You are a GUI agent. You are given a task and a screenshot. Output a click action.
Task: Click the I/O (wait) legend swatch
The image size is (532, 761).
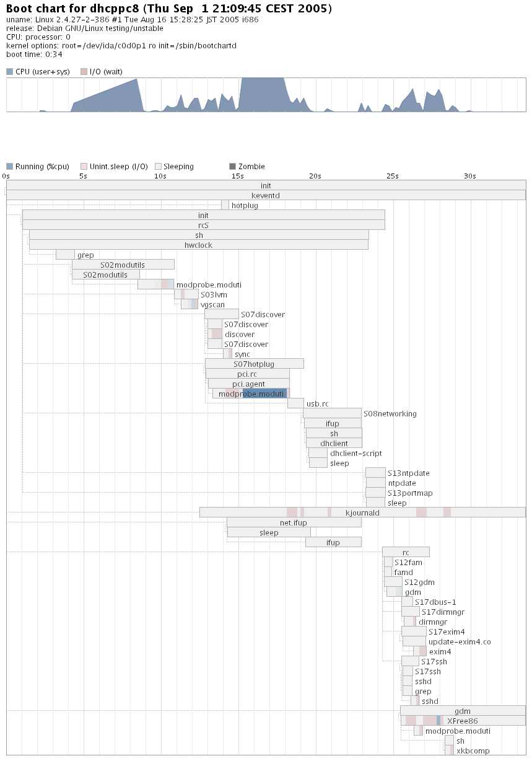[84, 72]
